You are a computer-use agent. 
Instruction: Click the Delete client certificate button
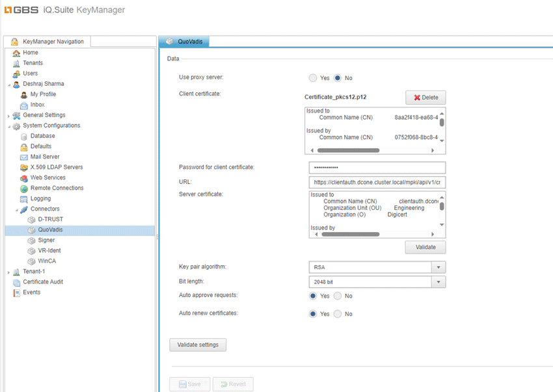pyautogui.click(x=425, y=98)
